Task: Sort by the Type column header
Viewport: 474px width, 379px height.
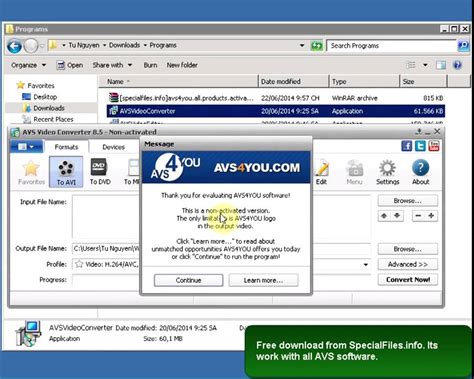Action: (x=364, y=82)
